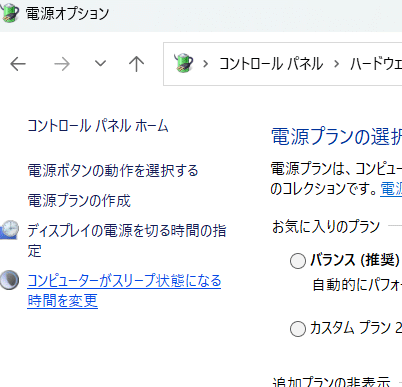Click the 電源プランの選択 heading

tap(337, 137)
